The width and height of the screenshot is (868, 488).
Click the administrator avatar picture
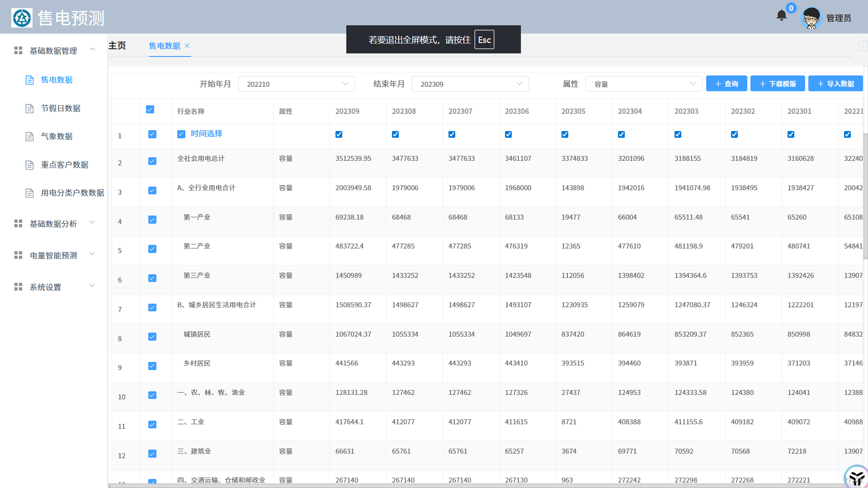coord(811,18)
